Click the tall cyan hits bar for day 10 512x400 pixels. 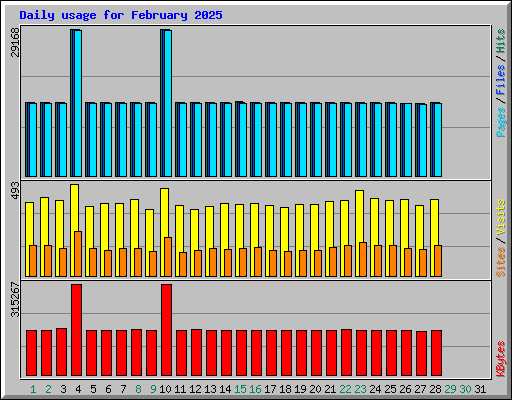pos(168,103)
